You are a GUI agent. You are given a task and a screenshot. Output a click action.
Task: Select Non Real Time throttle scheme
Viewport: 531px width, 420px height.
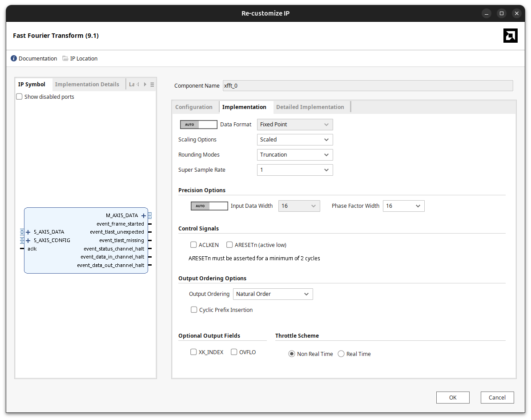(x=292, y=354)
